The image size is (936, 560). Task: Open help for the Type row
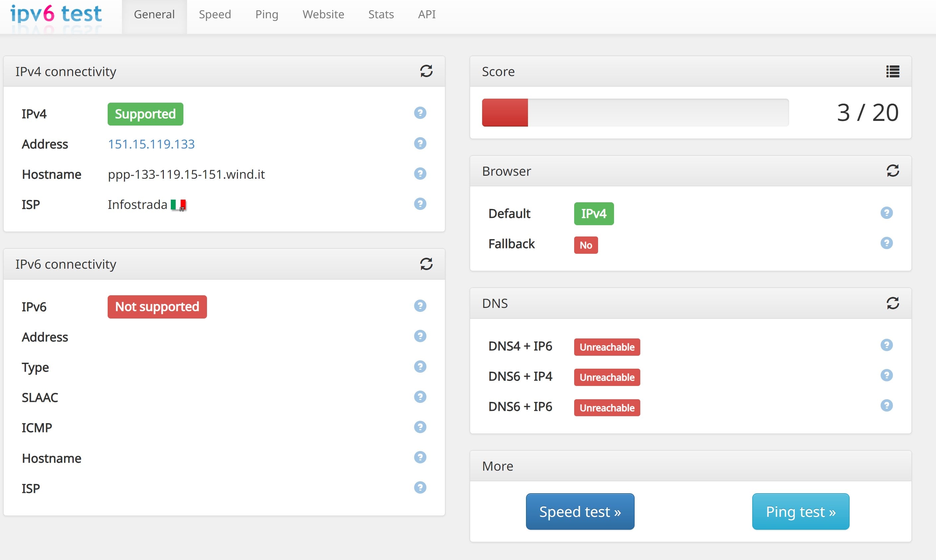pyautogui.click(x=420, y=366)
